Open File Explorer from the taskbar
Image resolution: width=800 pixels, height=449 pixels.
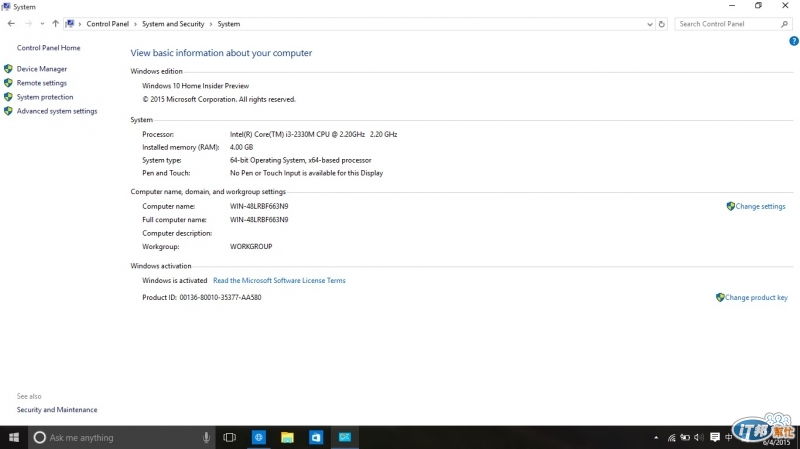click(x=287, y=437)
